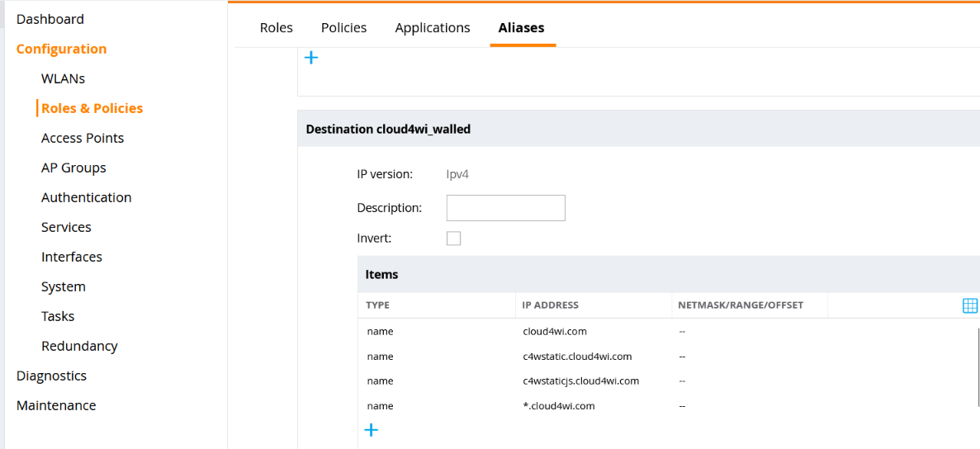Open Authentication settings
Viewport: 980px width, 449px height.
point(86,197)
